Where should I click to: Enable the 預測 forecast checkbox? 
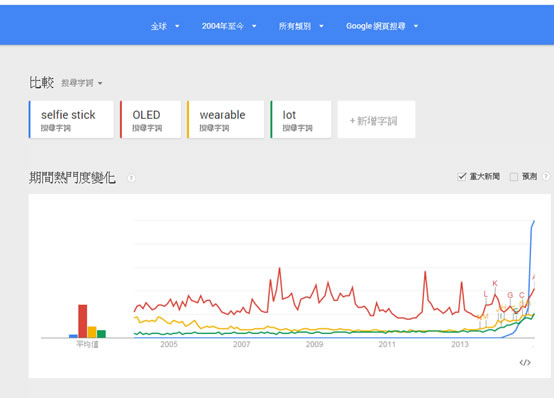(x=514, y=176)
